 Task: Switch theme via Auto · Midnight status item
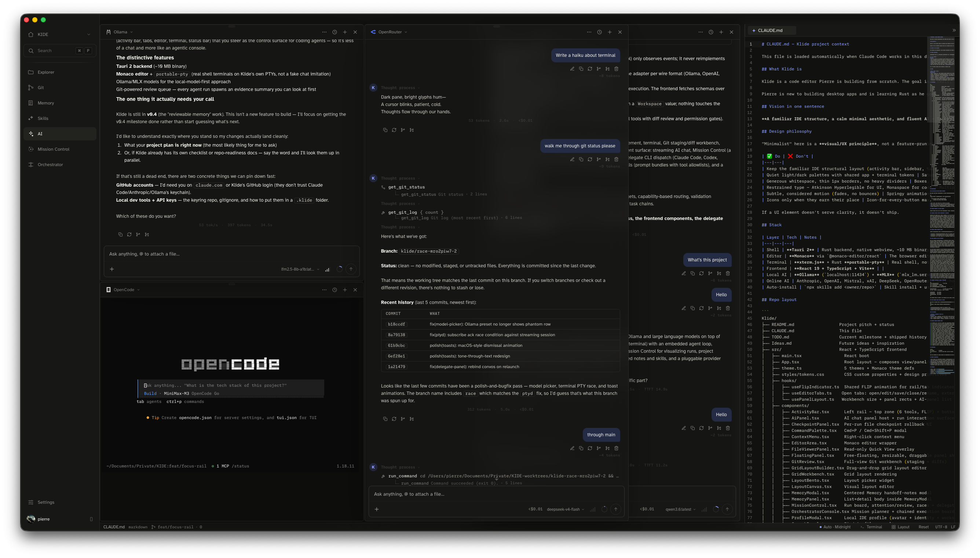pos(834,527)
